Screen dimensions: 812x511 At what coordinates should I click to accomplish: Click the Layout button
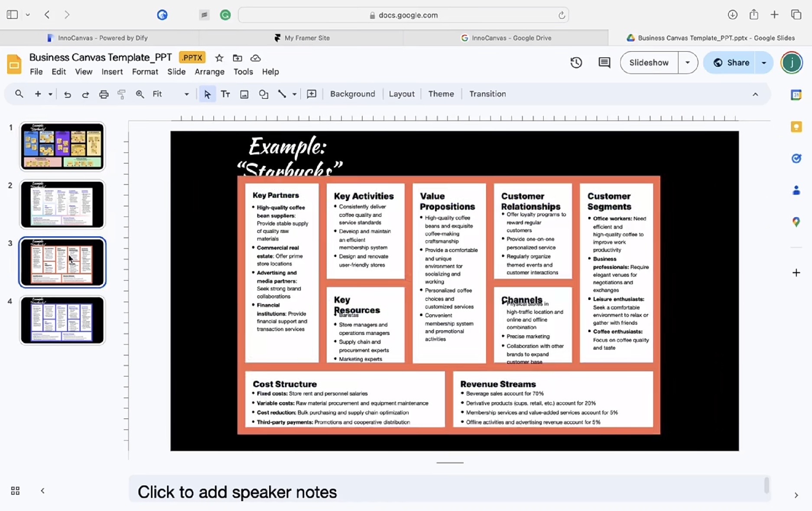[x=402, y=94]
